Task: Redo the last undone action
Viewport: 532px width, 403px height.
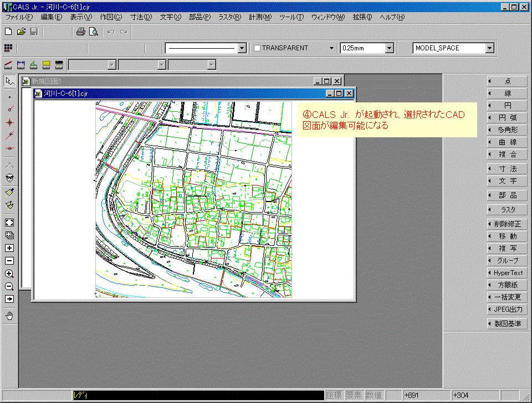Action: pos(124,32)
